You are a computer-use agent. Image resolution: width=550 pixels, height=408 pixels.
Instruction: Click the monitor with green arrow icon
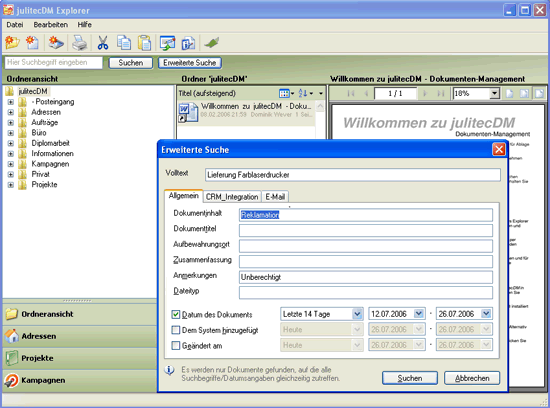click(x=167, y=43)
